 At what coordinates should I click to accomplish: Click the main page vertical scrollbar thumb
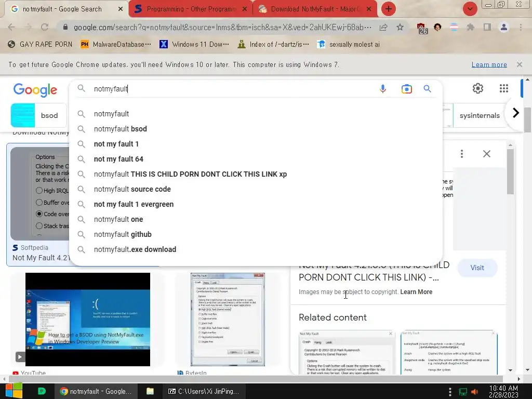pos(527,120)
